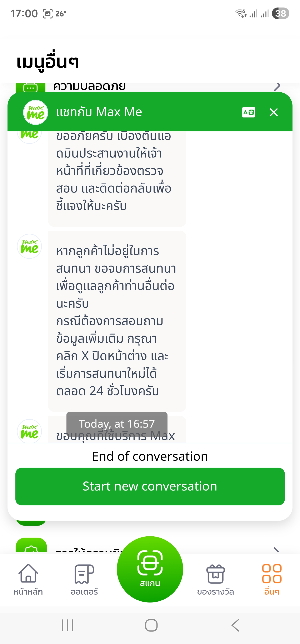
Task: Select the อื่นๆ more tab
Action: point(271,579)
